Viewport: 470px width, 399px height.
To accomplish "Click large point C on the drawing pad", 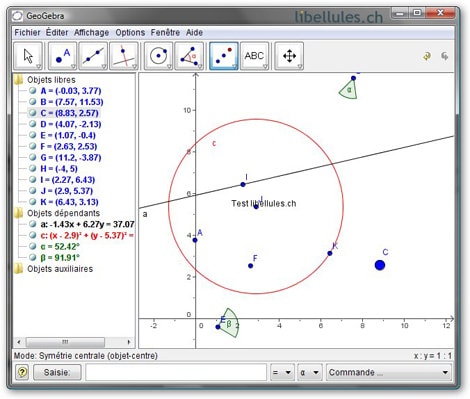I will pos(380,265).
